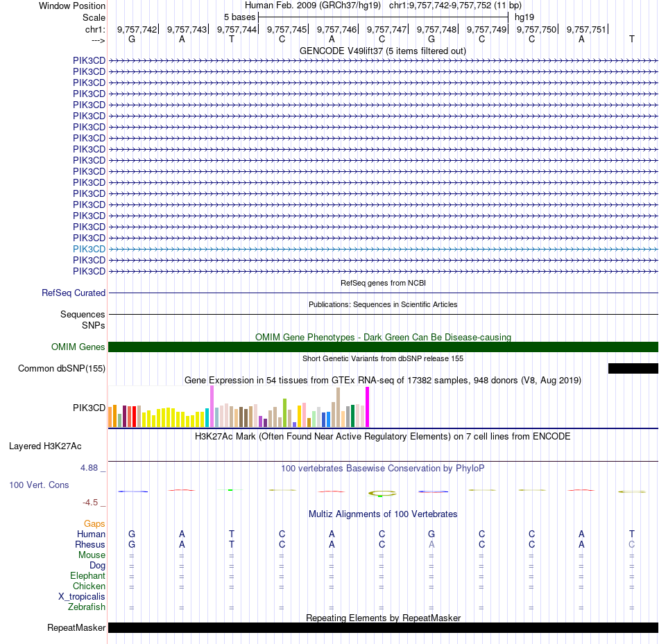
Task: Click '100 vertebrates Basewise Conservation by PhyloP' title
Action: [383, 469]
